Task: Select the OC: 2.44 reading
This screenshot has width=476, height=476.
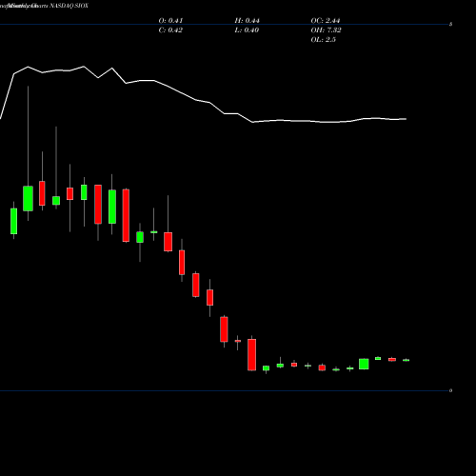Action: [326, 21]
